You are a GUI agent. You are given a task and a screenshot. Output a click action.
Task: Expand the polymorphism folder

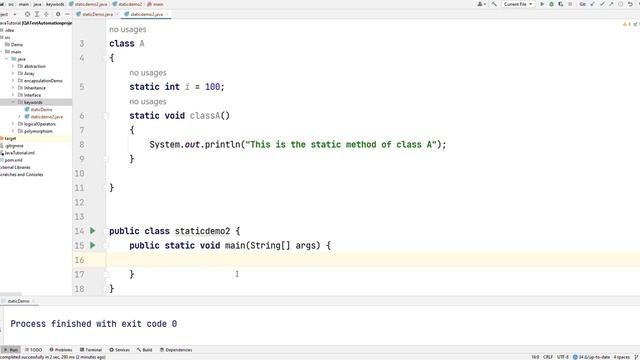point(13,131)
